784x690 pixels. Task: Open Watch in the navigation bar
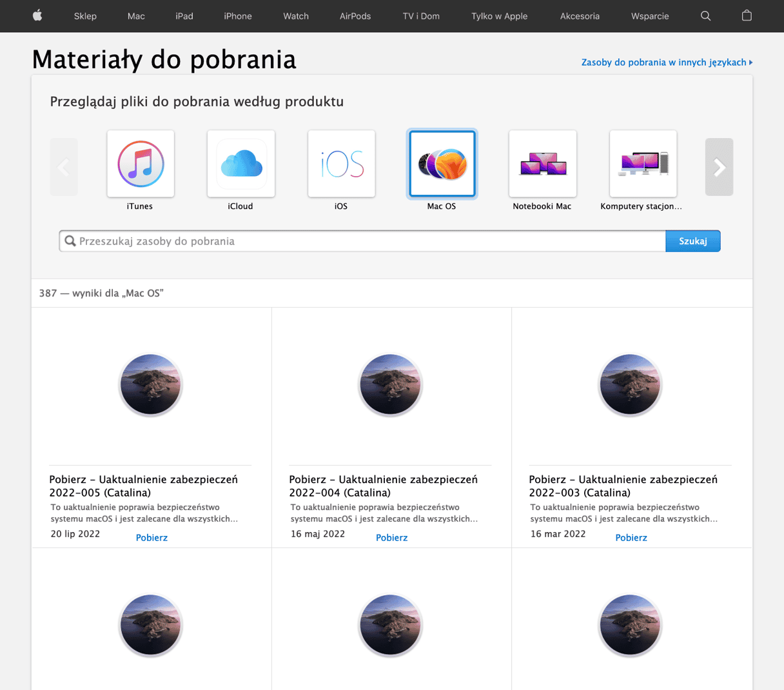296,16
